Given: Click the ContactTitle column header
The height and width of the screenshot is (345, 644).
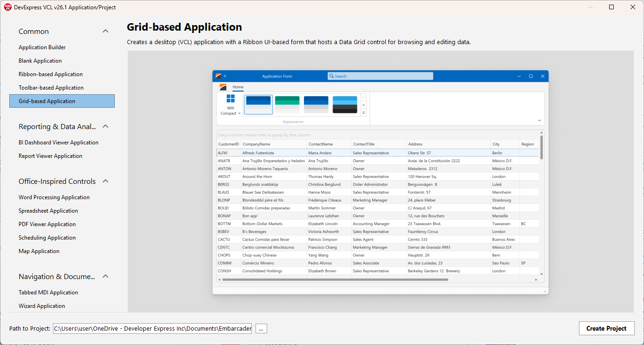Looking at the screenshot, I should pos(379,144).
